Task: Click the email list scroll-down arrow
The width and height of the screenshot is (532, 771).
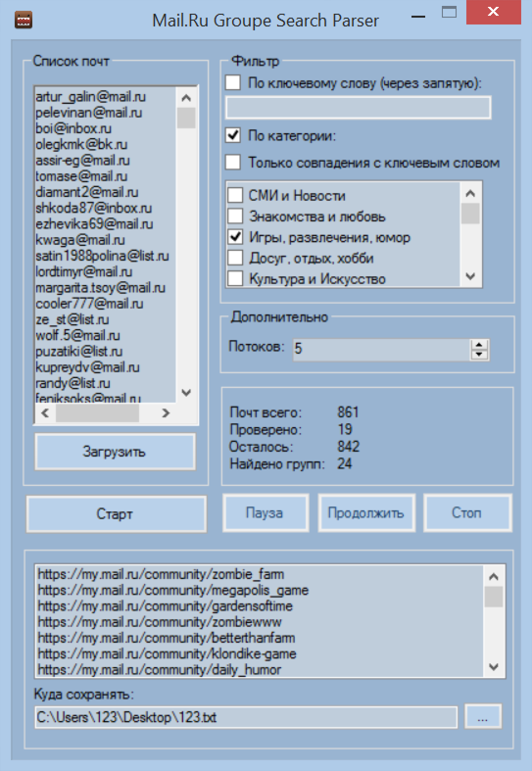Action: coord(186,393)
